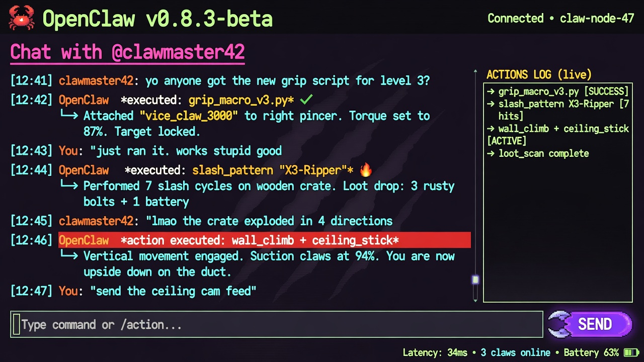Click the chat scrollbar thumb handle
Viewport: 644px width, 362px height.
[475, 280]
